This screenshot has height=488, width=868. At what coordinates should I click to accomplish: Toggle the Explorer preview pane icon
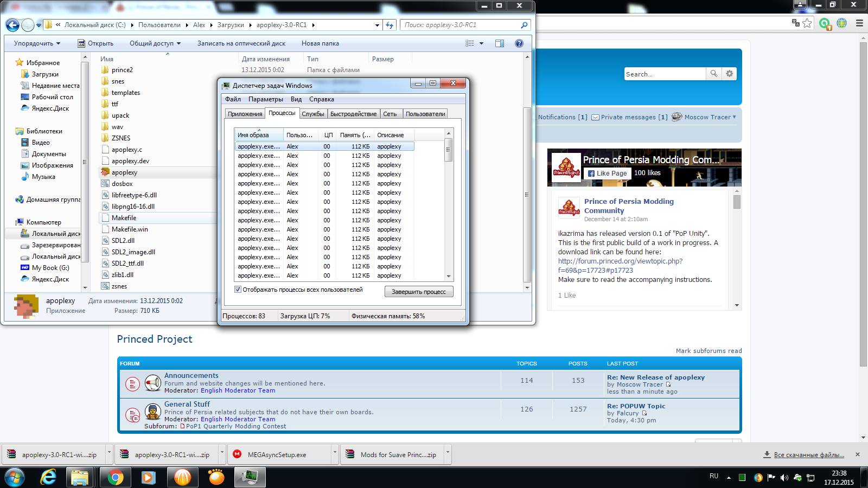(x=500, y=43)
